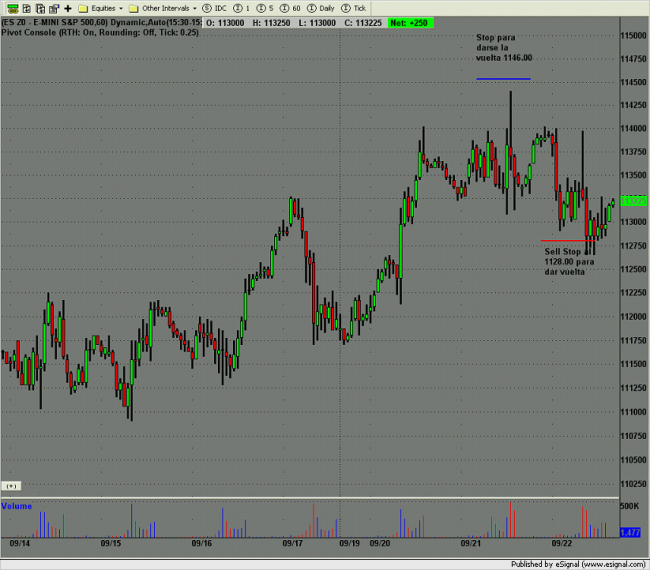Open the Equities folder dropdown
The height and width of the screenshot is (570, 650).
101,8
